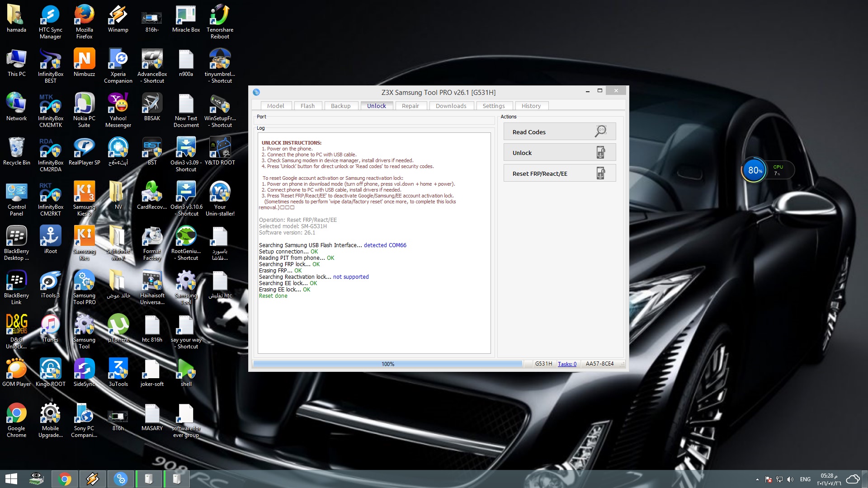Screen dimensions: 868x488
Task: Open the taskbar clock showing 05:28
Action: [x=829, y=479]
